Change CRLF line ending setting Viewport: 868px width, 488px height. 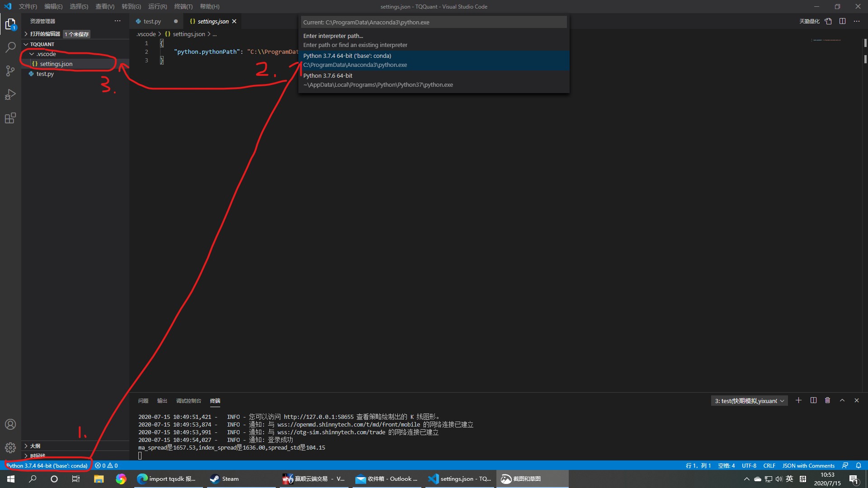pyautogui.click(x=769, y=465)
